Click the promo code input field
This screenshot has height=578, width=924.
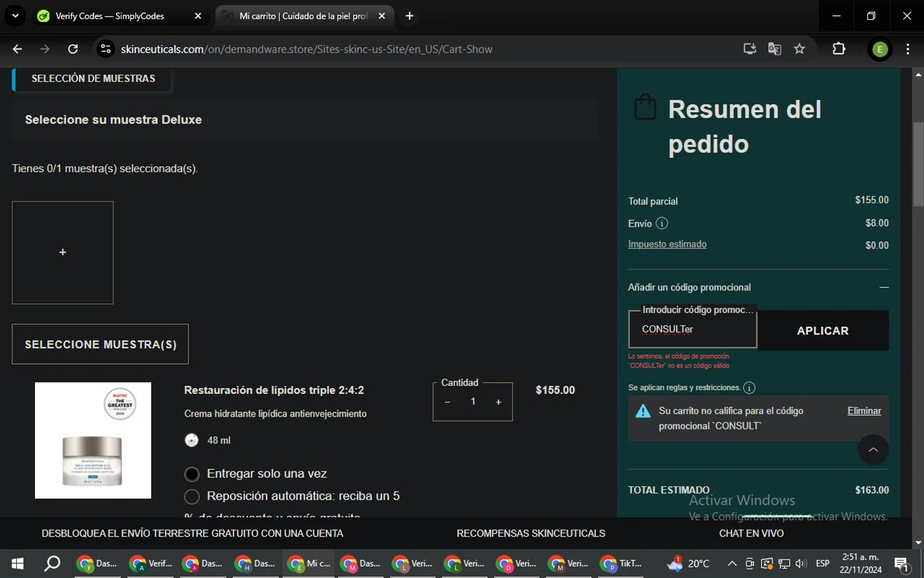pyautogui.click(x=692, y=330)
